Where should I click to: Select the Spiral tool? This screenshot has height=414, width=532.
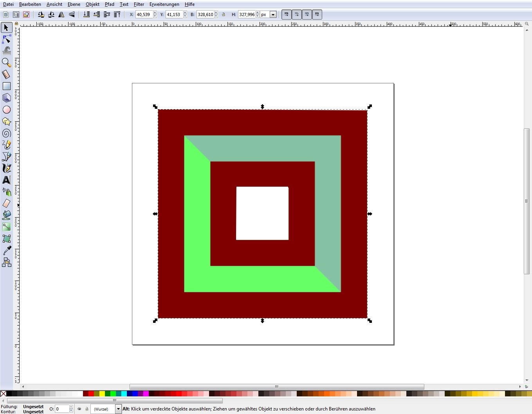click(x=6, y=133)
